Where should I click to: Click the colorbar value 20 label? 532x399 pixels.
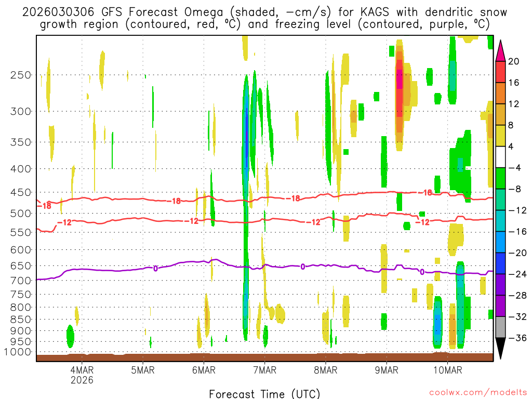(x=513, y=61)
